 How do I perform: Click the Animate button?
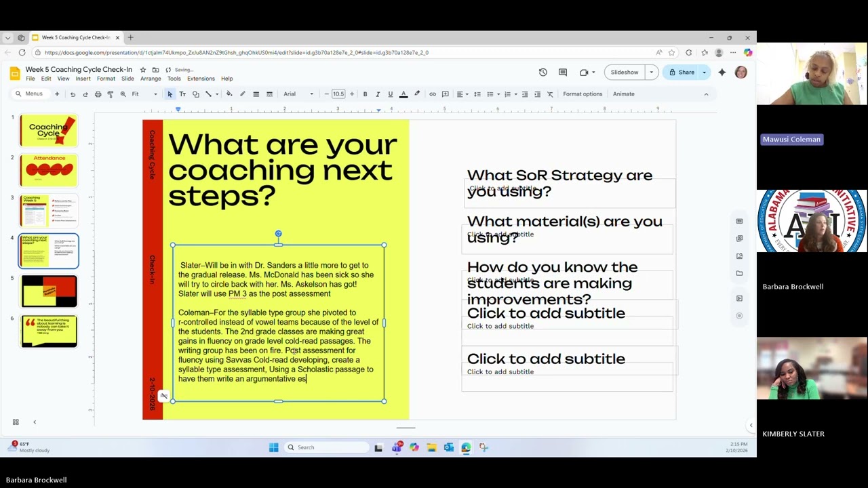coord(624,94)
